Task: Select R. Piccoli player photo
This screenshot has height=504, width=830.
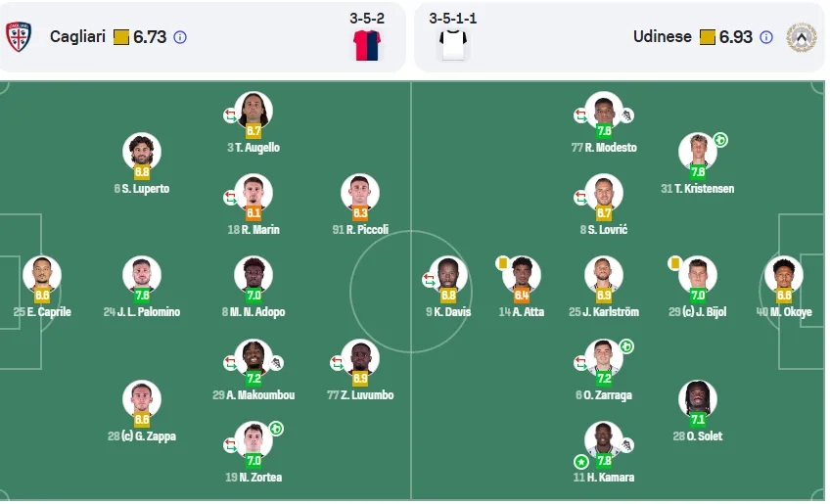Action: pyautogui.click(x=360, y=193)
